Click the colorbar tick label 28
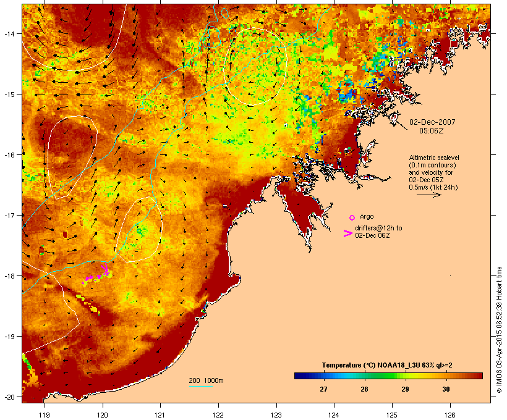 364,389
